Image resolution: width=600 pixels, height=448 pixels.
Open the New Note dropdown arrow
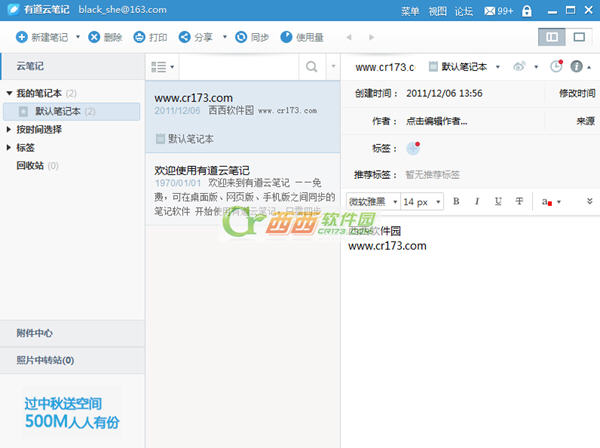[x=78, y=37]
